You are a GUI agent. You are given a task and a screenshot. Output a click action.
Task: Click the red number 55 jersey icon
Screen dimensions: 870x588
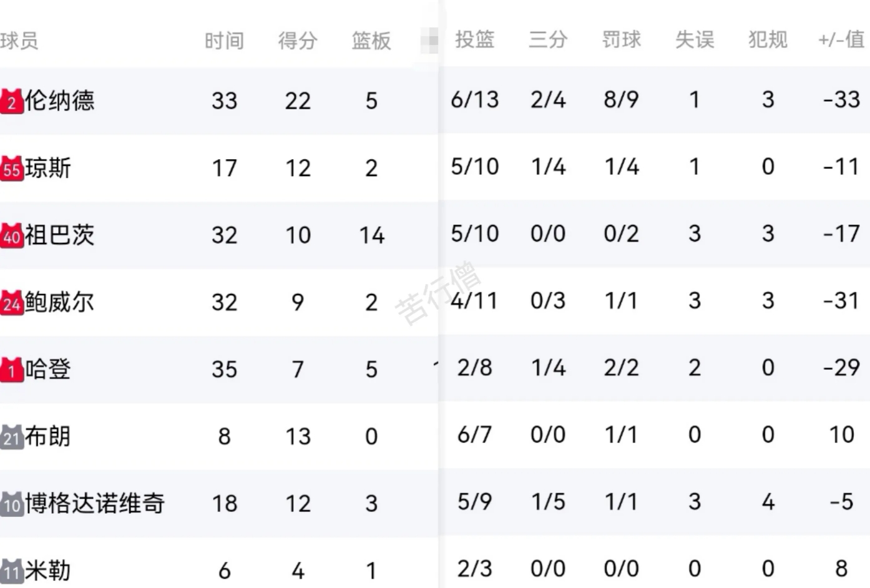tap(11, 169)
